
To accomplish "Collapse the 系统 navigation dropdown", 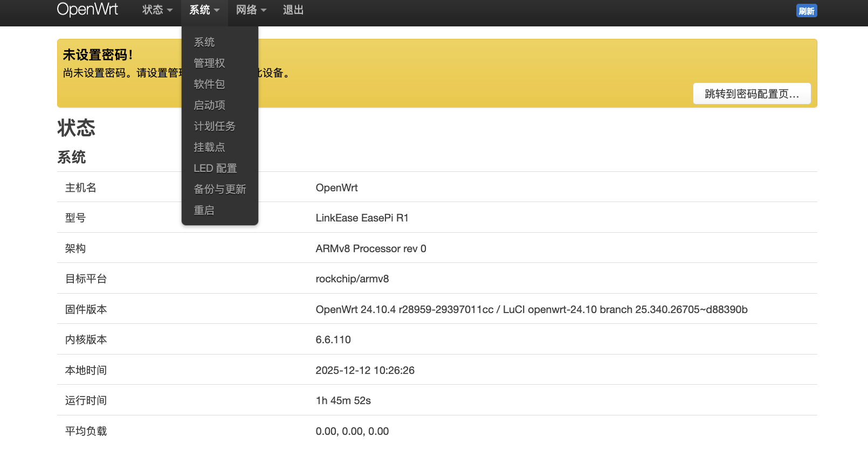I will [x=204, y=10].
